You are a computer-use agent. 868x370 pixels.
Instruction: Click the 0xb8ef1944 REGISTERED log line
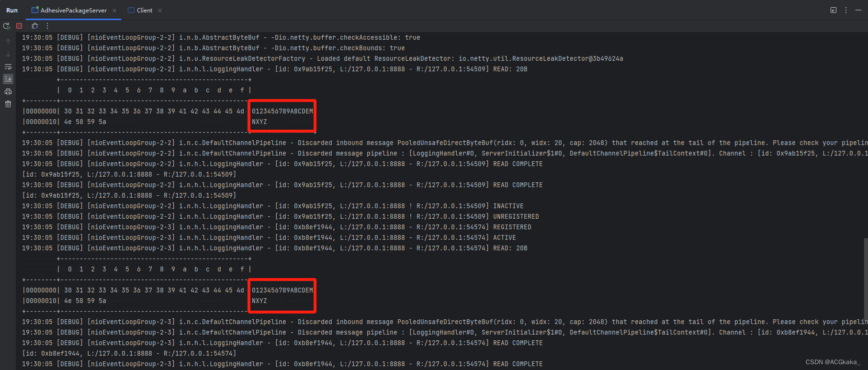(x=277, y=227)
